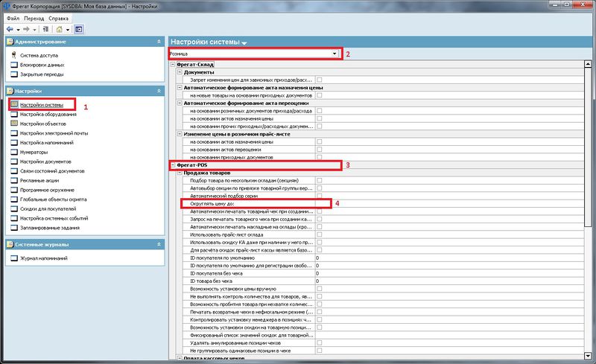Click the blue Back arrow icon

pos(10,29)
